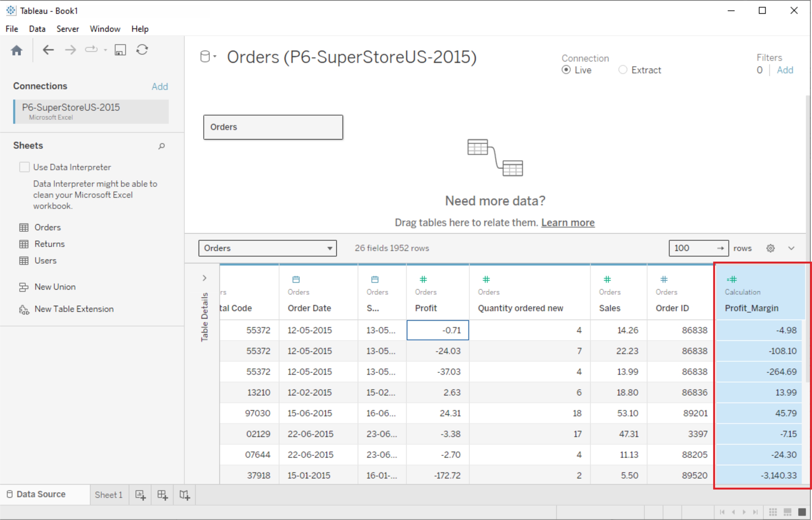
Task: Open the data source cylinder menu
Action: [x=208, y=56]
